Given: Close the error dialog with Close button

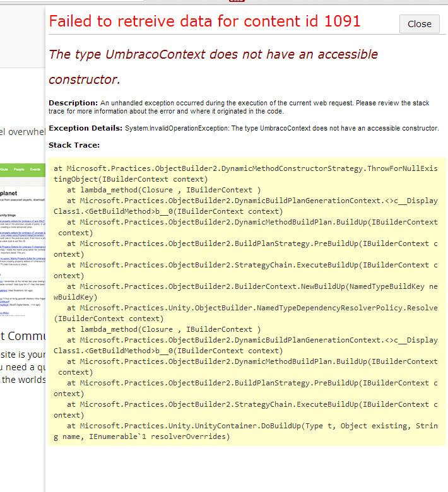Looking at the screenshot, I should point(419,24).
